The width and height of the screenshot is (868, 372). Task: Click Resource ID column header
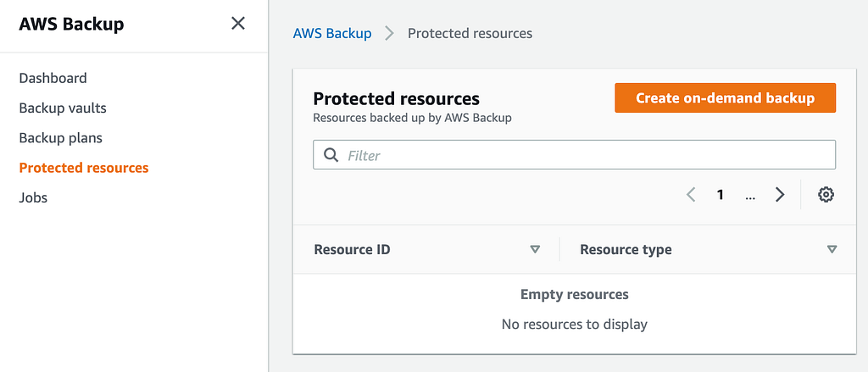click(352, 250)
